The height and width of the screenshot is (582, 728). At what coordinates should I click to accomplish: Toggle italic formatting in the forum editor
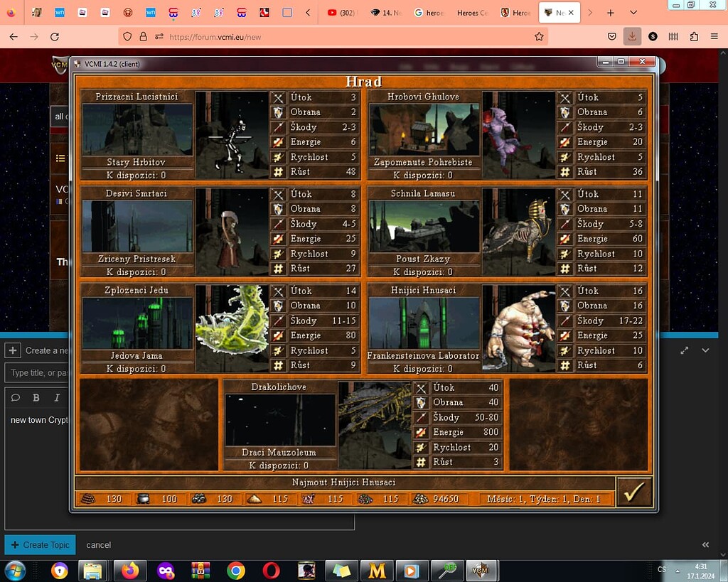pos(56,397)
